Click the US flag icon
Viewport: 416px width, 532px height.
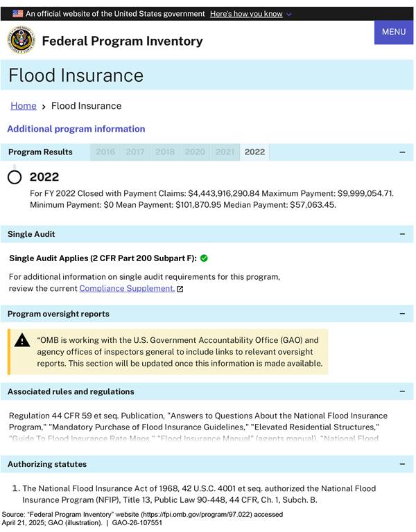[x=17, y=13]
